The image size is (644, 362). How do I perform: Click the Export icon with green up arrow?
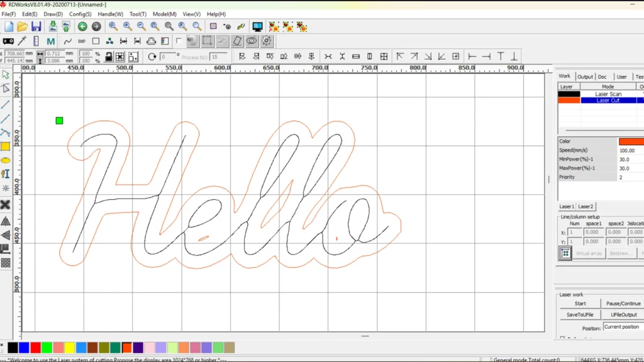pos(66,26)
